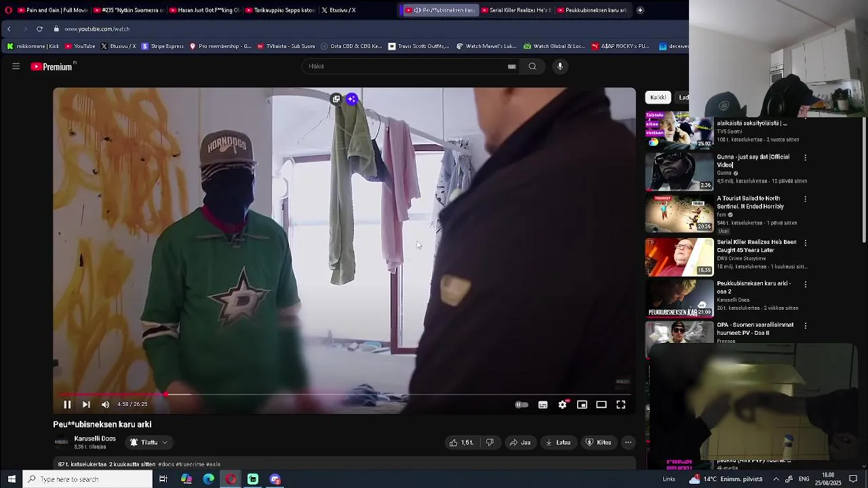The width and height of the screenshot is (868, 488).
Task: Switch to Pain and Gain browser tab
Action: click(x=53, y=10)
